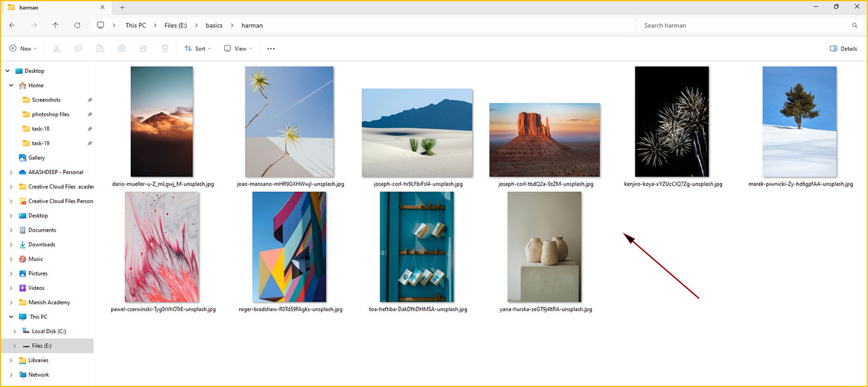Open the Sort dropdown
This screenshot has width=868, height=387.
point(198,49)
